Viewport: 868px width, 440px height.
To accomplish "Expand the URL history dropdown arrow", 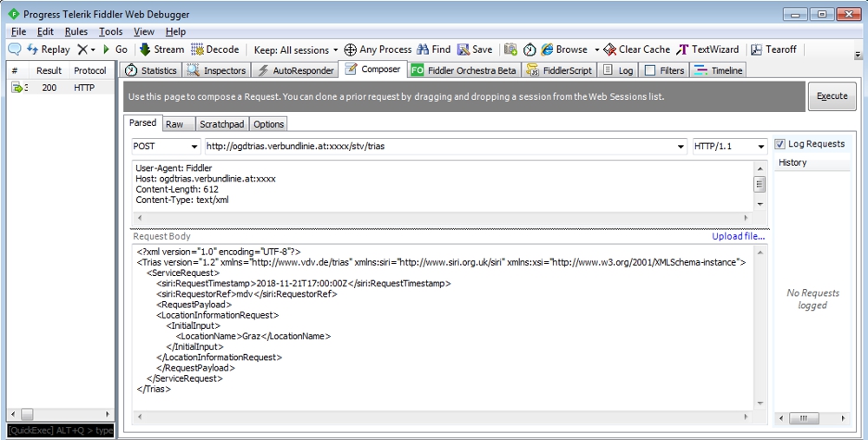I will point(681,147).
